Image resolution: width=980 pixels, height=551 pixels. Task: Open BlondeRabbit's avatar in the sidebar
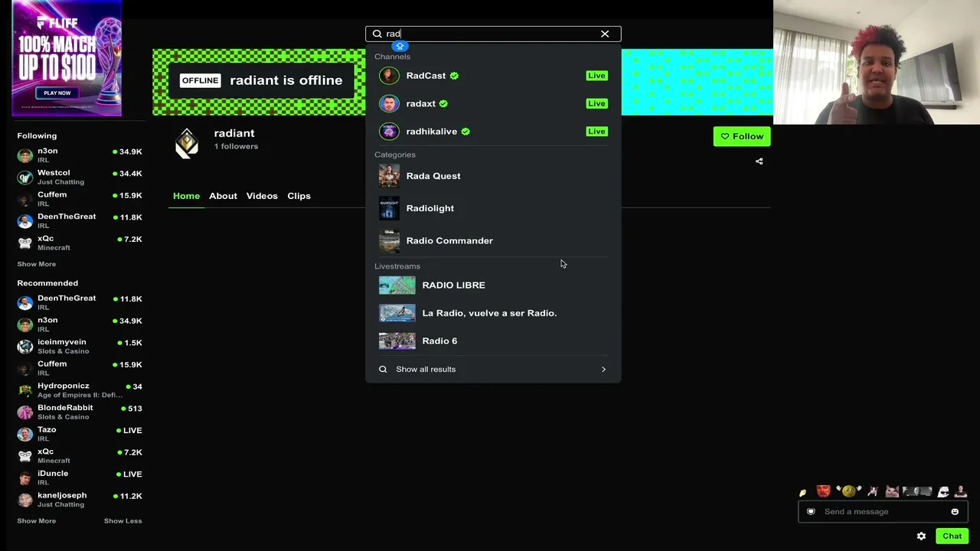click(x=25, y=412)
